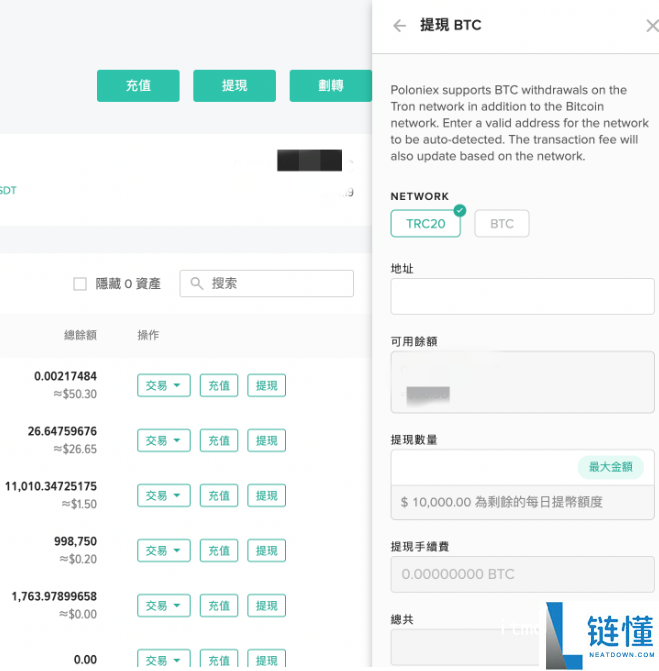Click 充值 in the 26.64759676 row

click(219, 440)
